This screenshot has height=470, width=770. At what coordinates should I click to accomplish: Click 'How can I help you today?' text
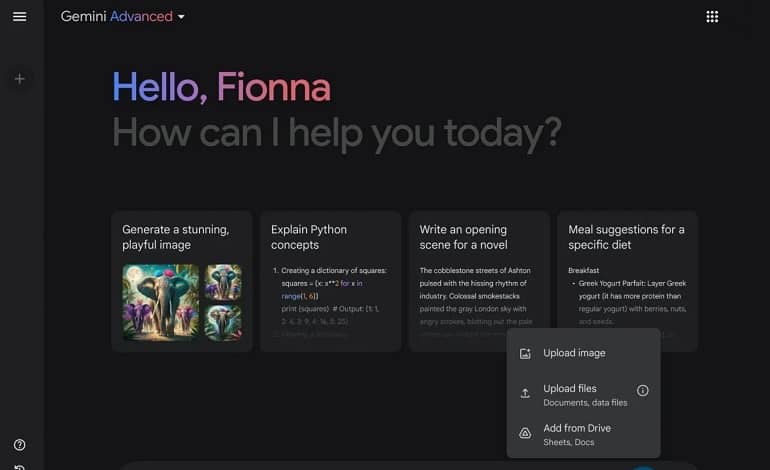point(337,133)
